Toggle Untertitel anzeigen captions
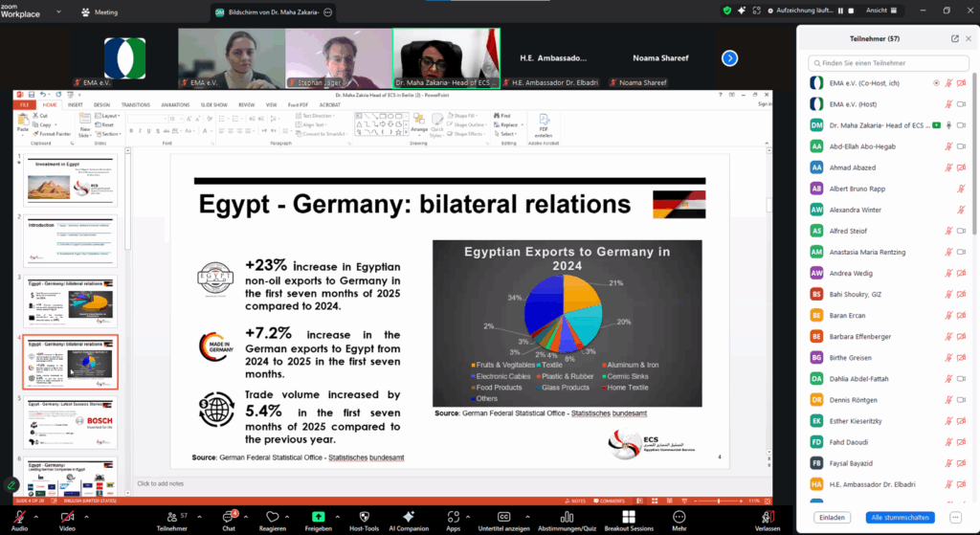980x535 pixels. 503,517
